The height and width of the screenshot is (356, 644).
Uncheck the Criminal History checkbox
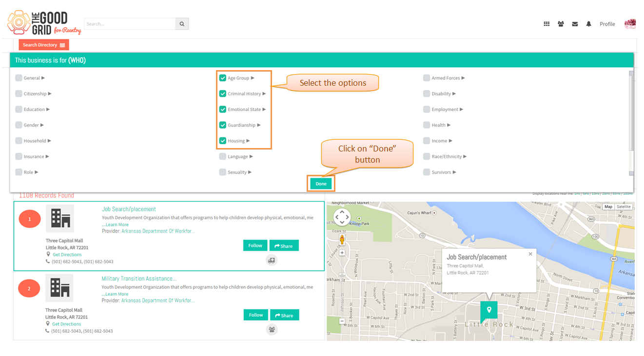pyautogui.click(x=223, y=94)
